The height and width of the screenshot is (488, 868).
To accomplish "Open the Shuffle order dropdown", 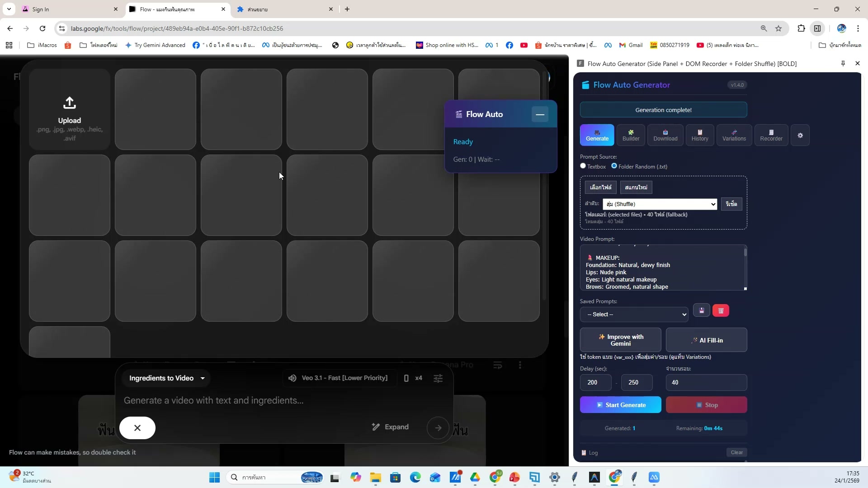I will (660, 204).
